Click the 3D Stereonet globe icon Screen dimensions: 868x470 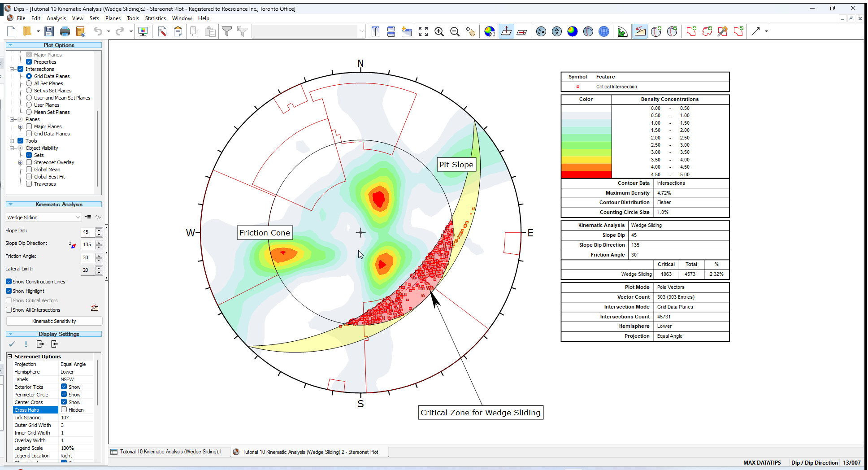(604, 31)
